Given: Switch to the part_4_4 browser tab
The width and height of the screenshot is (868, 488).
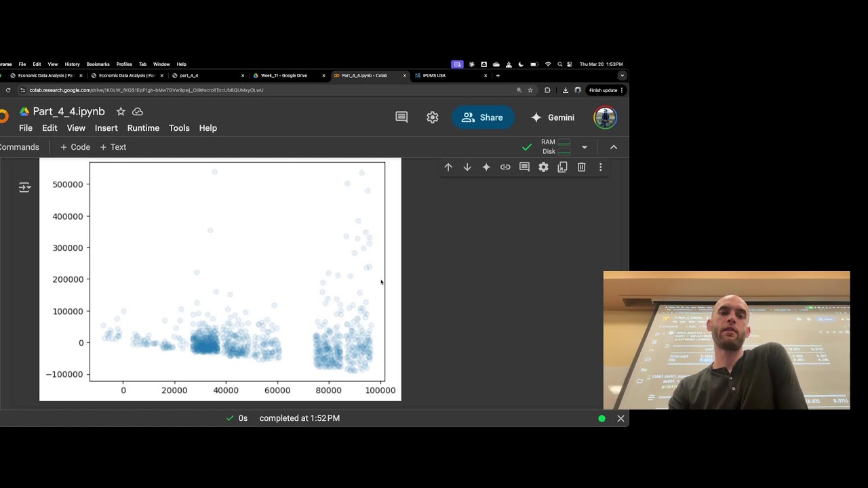Looking at the screenshot, I should click(207, 76).
